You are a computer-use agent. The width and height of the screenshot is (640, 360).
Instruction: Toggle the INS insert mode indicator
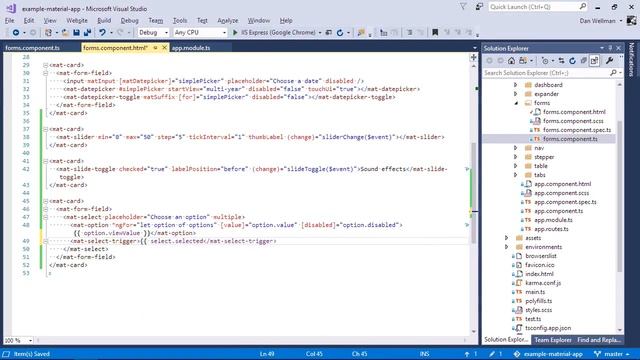424,354
